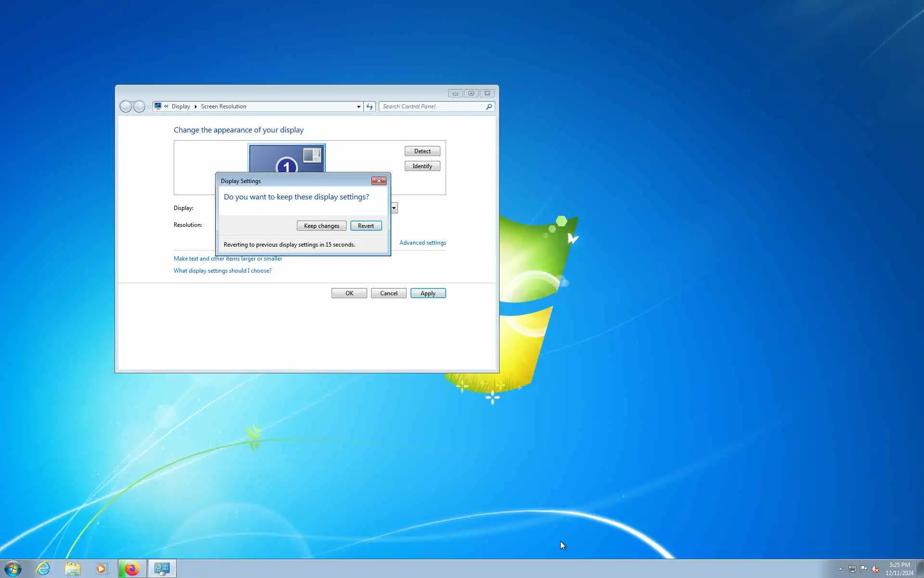Click the search magnifier icon
The height and width of the screenshot is (578, 924).
click(489, 106)
